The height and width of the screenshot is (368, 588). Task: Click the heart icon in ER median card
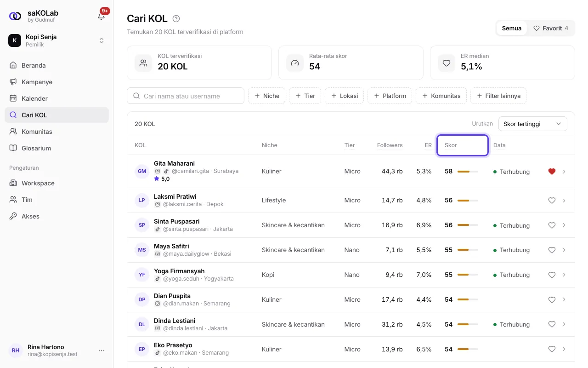point(447,63)
